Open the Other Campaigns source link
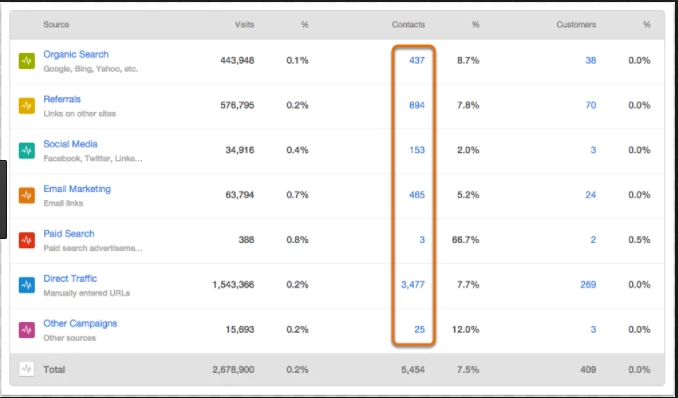The height and width of the screenshot is (398, 678). pos(80,324)
